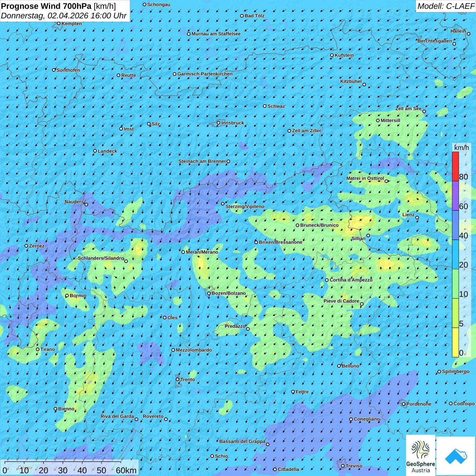The image size is (476, 476).
Task: Click the Cittadella city label
Action: pos(288,469)
